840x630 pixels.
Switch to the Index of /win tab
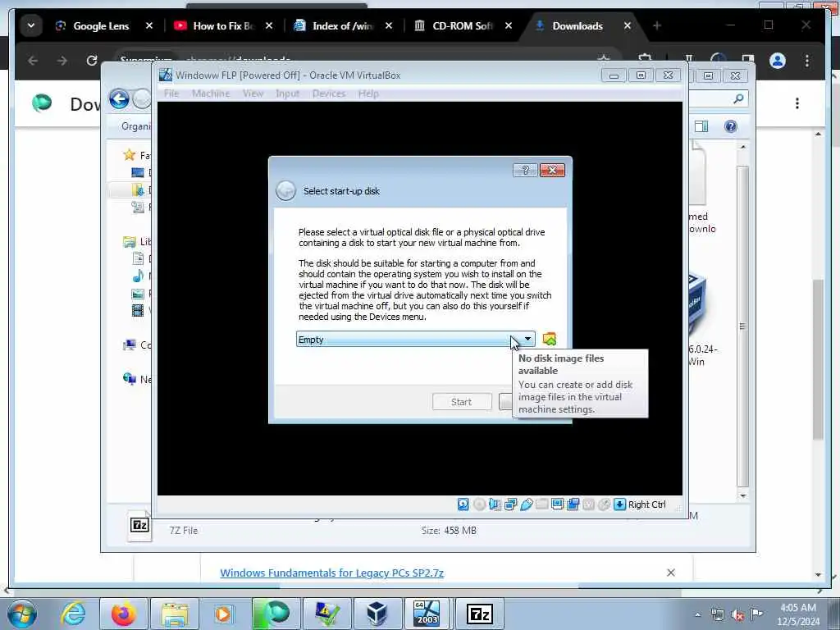pos(342,25)
